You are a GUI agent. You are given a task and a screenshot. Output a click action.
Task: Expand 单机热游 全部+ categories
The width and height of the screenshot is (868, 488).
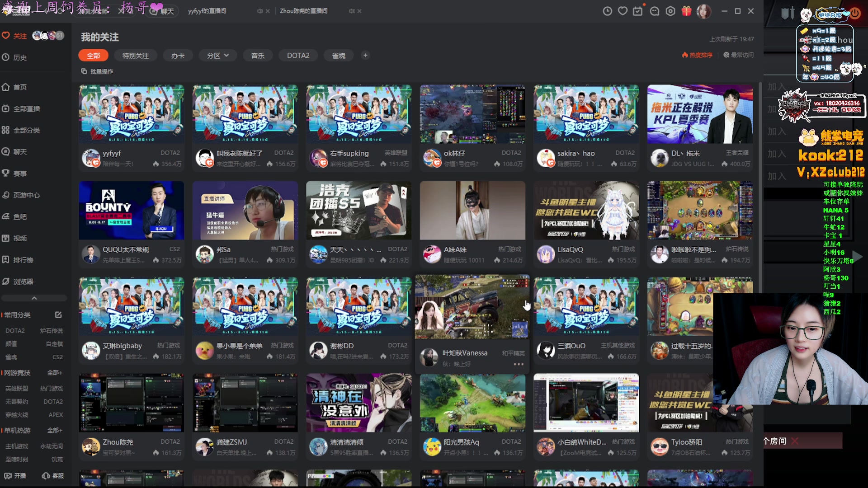pyautogui.click(x=55, y=430)
